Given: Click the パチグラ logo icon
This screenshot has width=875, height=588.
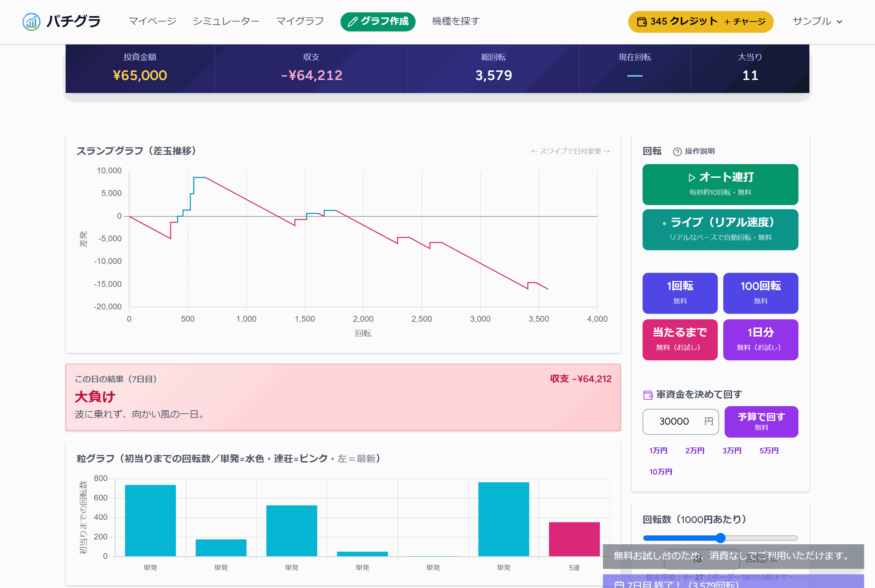Looking at the screenshot, I should click(31, 22).
